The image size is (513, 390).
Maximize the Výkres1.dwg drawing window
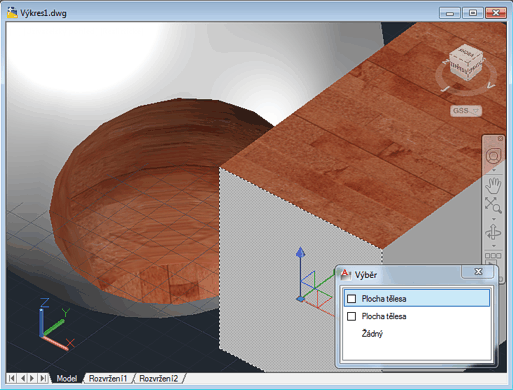pyautogui.click(x=473, y=13)
